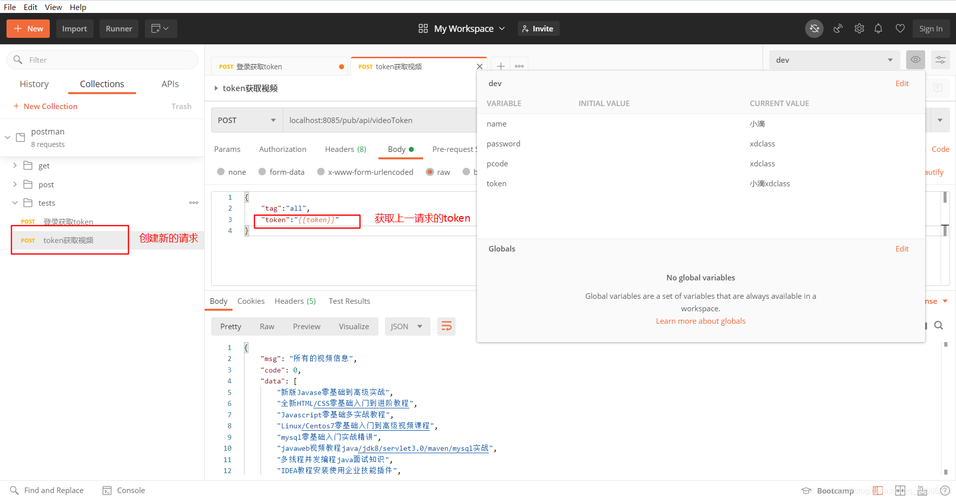
Task: Open the response Cookies tab
Action: 251,301
